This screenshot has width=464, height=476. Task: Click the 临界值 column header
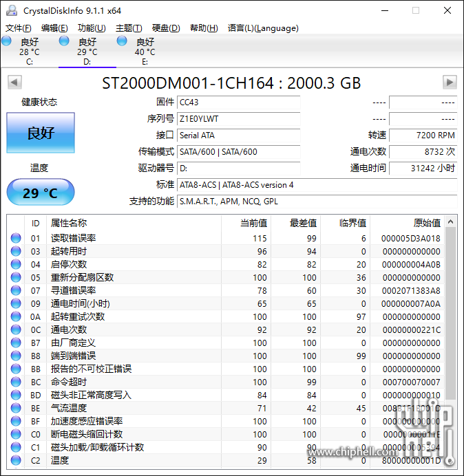coord(345,223)
